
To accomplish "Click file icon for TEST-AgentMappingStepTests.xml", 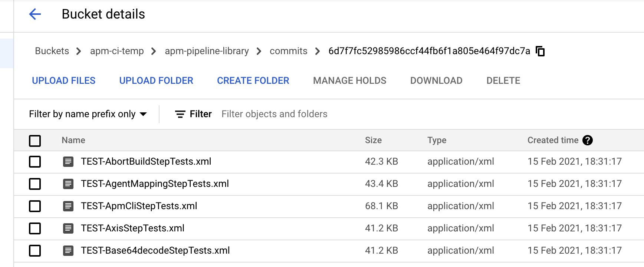I will coord(68,184).
